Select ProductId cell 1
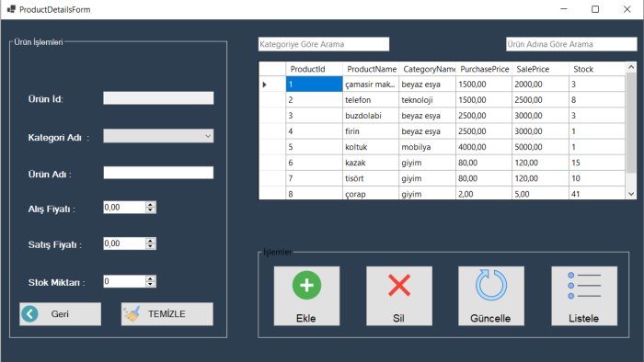Screen dimensions: 644x362 315,84
